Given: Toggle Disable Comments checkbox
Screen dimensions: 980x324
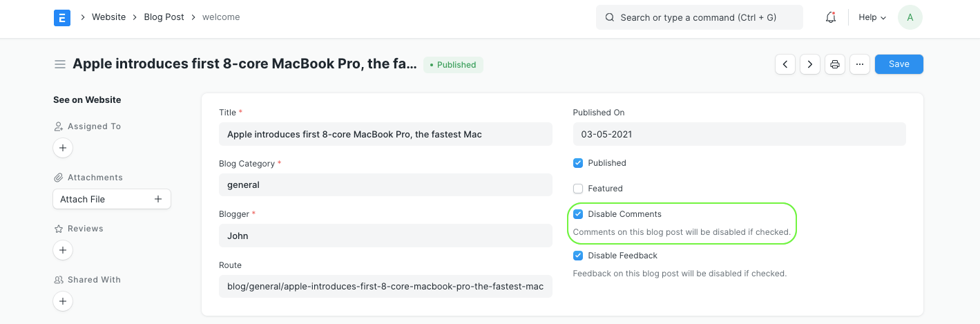Looking at the screenshot, I should [x=578, y=214].
